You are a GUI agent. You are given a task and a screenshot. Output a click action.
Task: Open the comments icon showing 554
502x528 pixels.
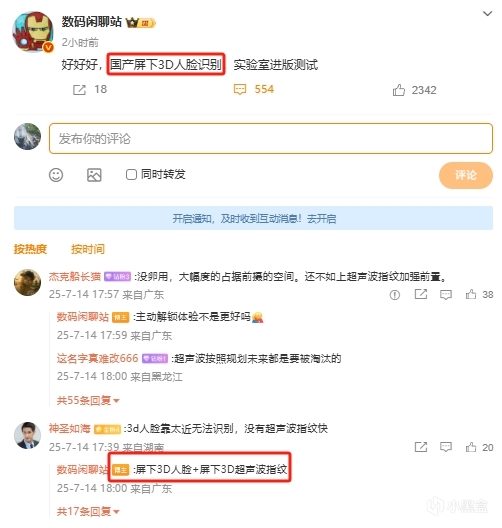click(x=240, y=90)
